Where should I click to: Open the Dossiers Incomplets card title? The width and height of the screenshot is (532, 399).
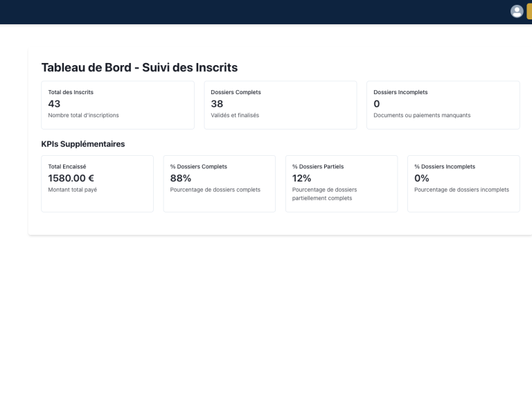coord(400,92)
